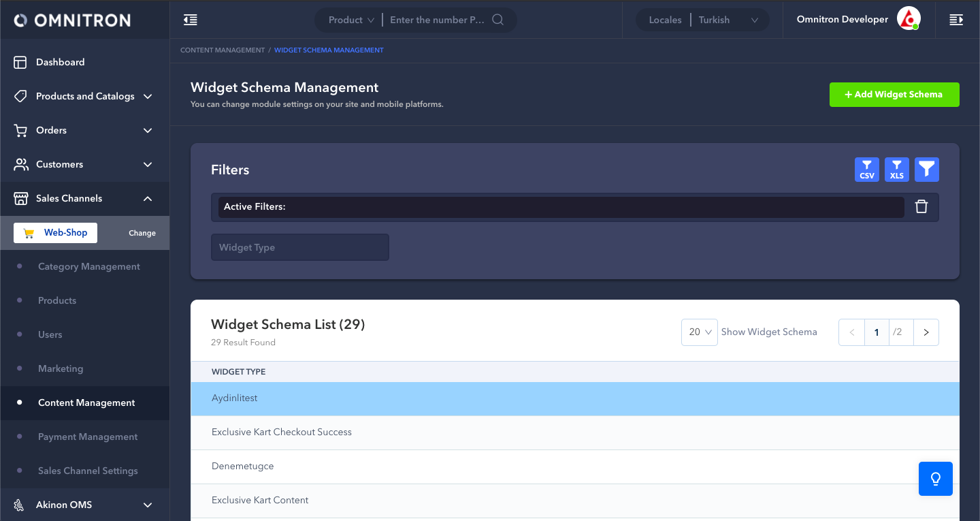Open the right panel toggle icon

tap(955, 20)
